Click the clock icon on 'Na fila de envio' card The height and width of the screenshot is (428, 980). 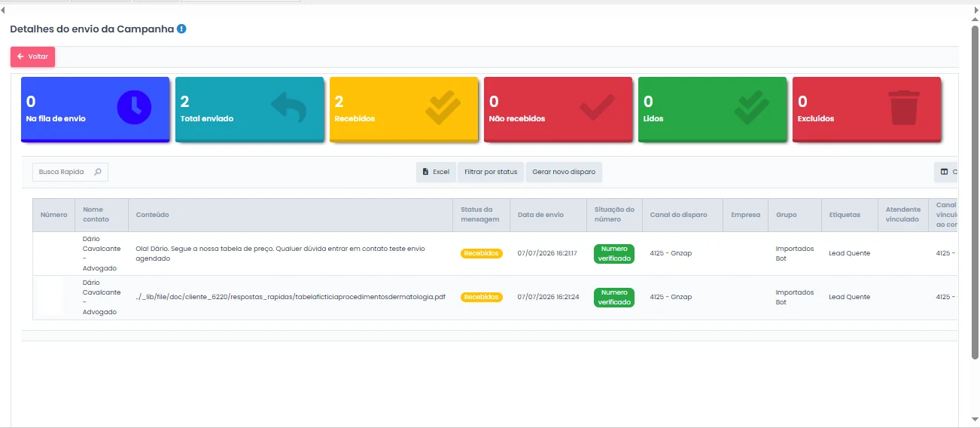[134, 107]
